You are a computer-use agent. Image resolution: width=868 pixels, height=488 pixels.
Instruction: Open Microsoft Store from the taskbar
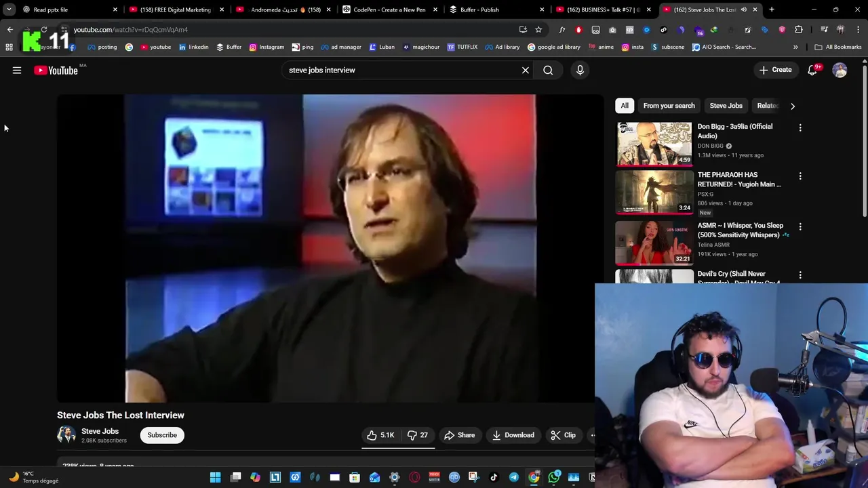355,477
